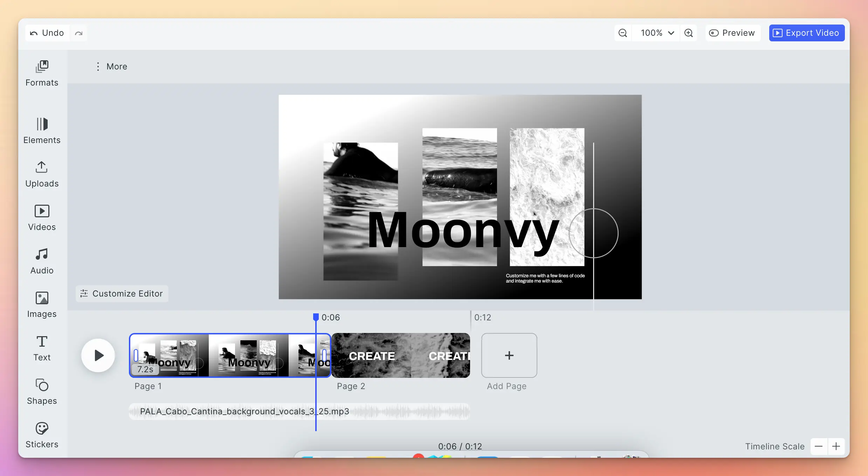This screenshot has width=868, height=476.
Task: Click the Export Video button
Action: (806, 33)
